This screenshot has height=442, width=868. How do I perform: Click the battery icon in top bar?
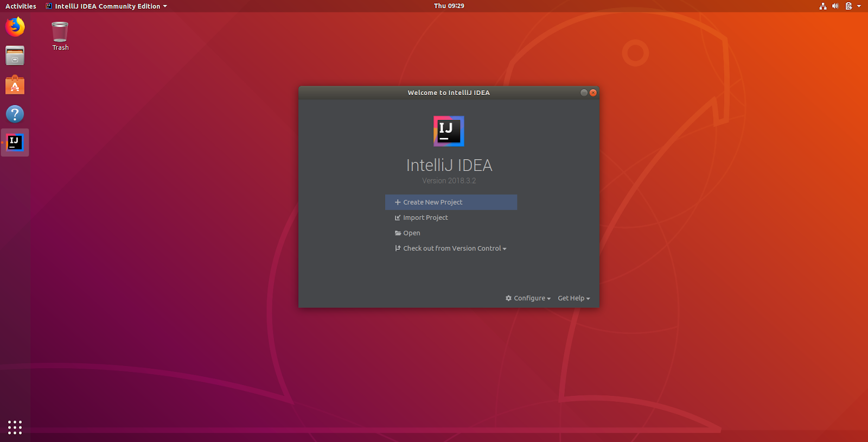tap(848, 6)
